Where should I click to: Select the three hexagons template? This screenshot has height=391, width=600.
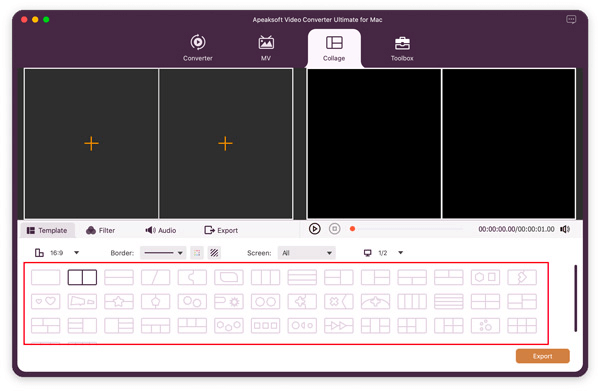[x=229, y=326]
